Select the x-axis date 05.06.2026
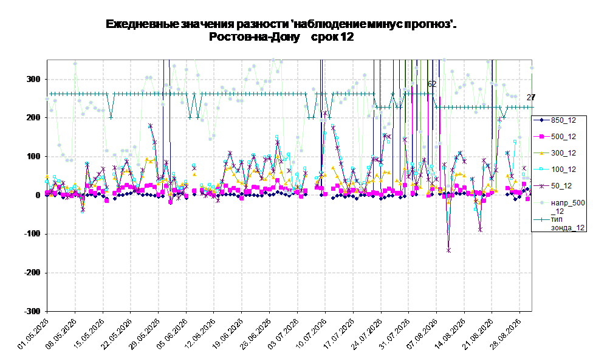593x364 pixels. click(x=173, y=334)
